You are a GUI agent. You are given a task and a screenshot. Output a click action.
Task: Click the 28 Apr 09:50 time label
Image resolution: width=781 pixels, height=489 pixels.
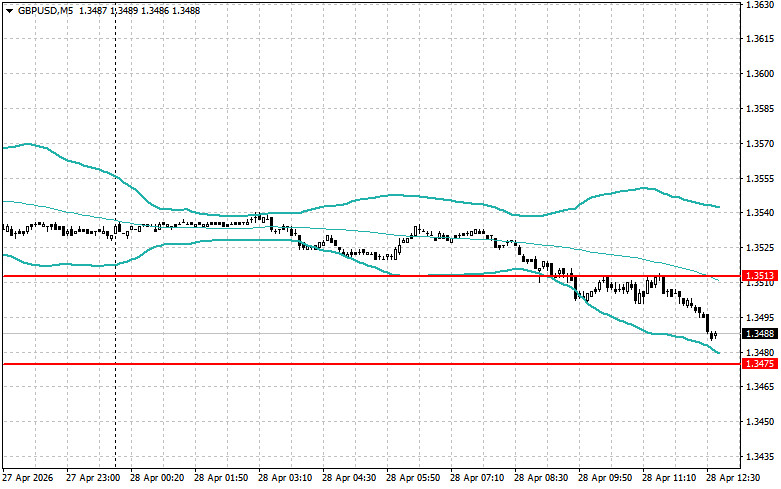coord(605,478)
